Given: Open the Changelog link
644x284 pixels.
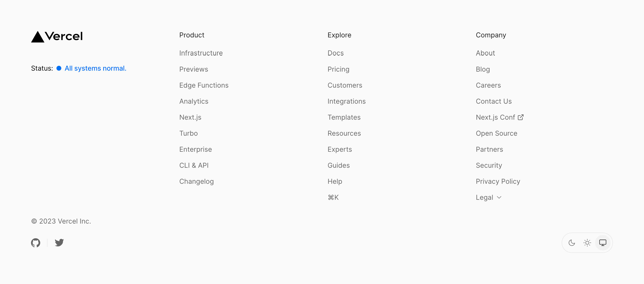Looking at the screenshot, I should pos(196,181).
